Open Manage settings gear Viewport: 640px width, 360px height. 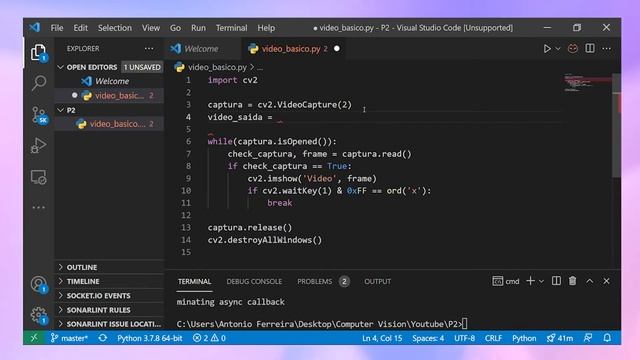point(39,315)
